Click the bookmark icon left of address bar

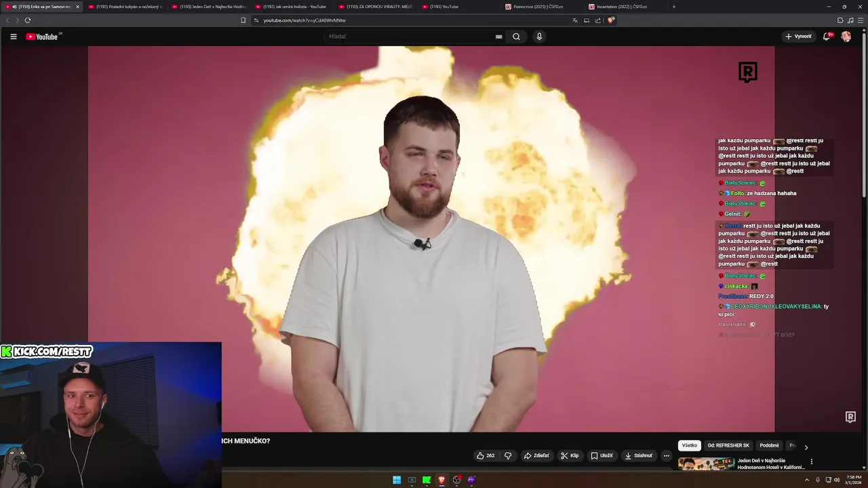(x=243, y=20)
